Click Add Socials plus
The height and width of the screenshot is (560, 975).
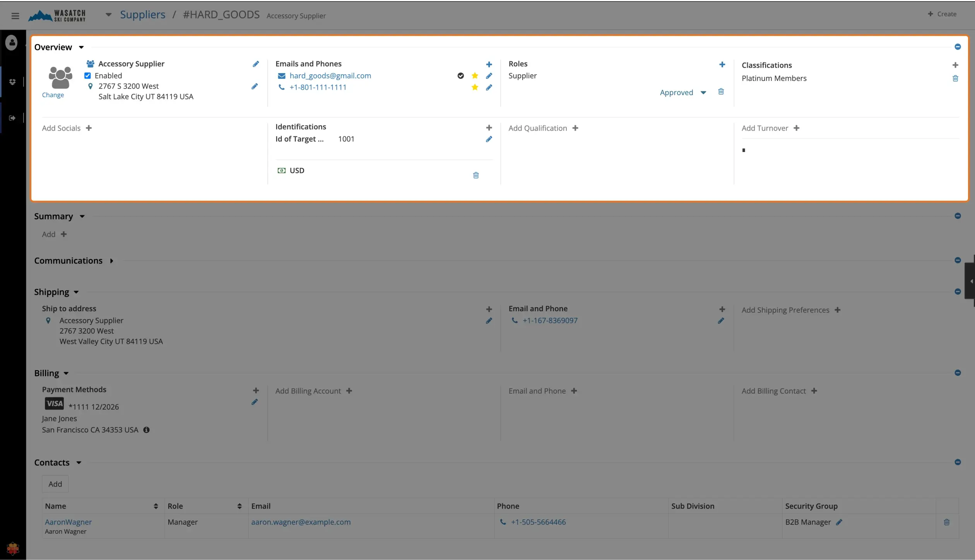(89, 128)
